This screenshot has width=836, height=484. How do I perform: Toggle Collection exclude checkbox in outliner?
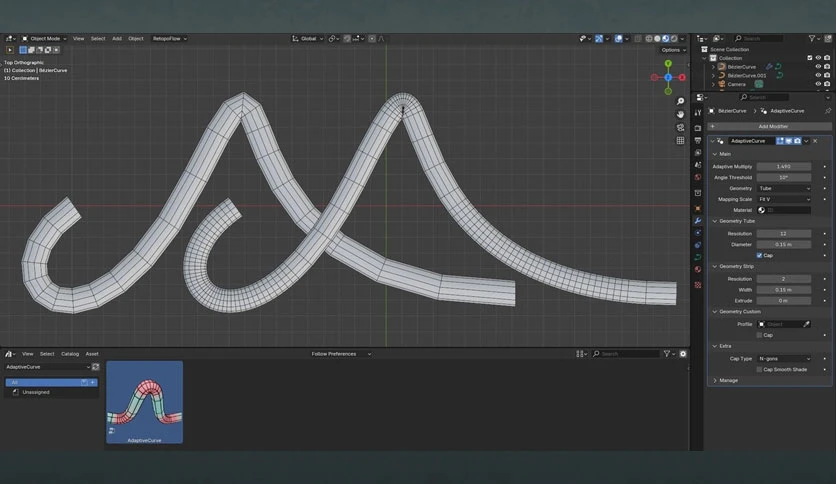[809, 58]
